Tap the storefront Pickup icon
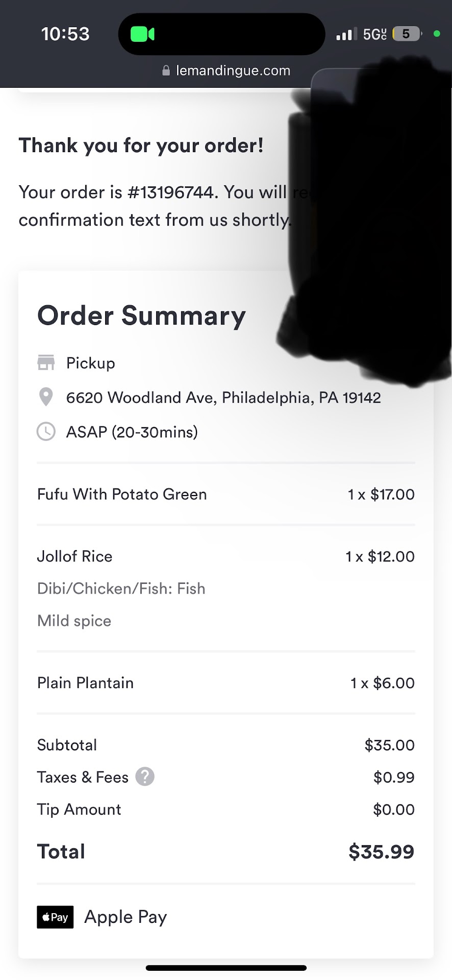Screen dimensions: 452x980 click(x=46, y=363)
